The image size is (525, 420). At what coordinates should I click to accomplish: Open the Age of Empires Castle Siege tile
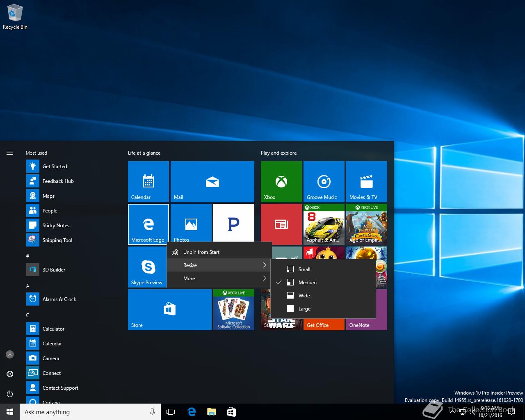tap(367, 224)
